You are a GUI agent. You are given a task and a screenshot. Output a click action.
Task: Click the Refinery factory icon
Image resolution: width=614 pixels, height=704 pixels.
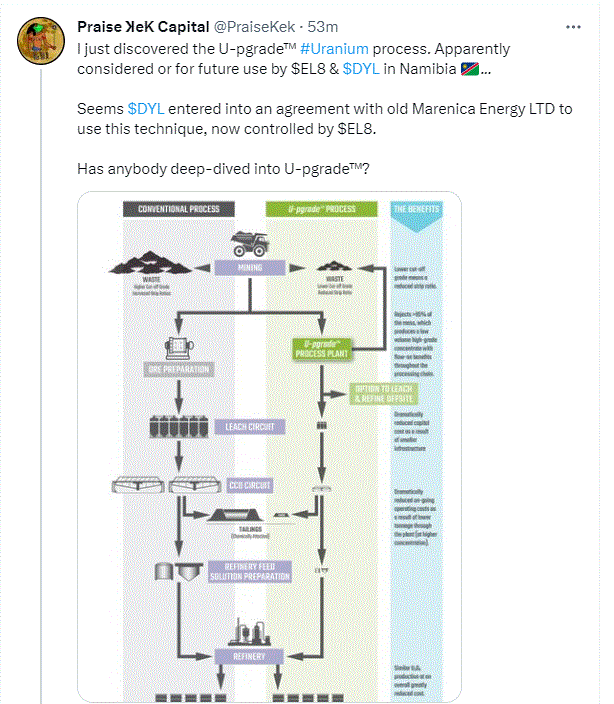pos(250,631)
